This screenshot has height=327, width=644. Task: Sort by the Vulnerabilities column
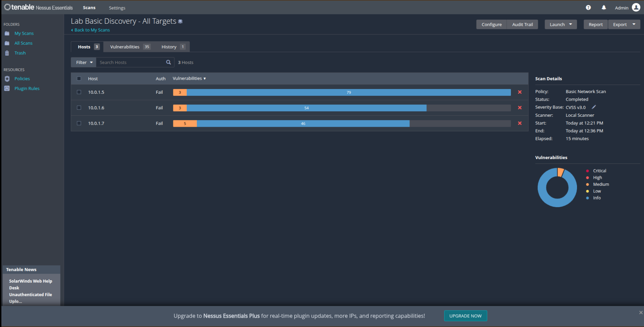189,78
